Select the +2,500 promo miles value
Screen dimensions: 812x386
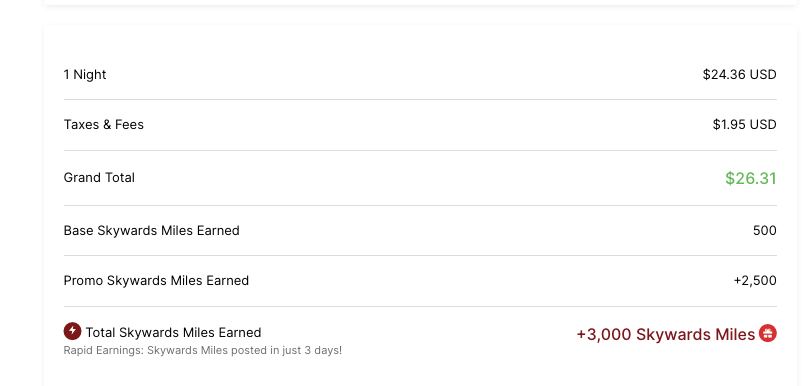(x=755, y=281)
